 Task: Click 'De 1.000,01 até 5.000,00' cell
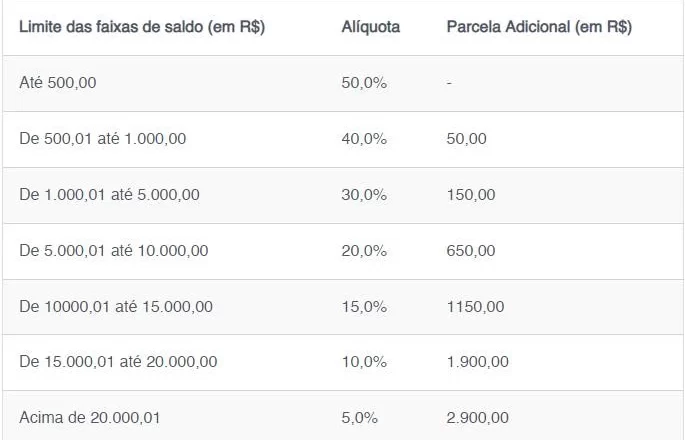point(109,195)
